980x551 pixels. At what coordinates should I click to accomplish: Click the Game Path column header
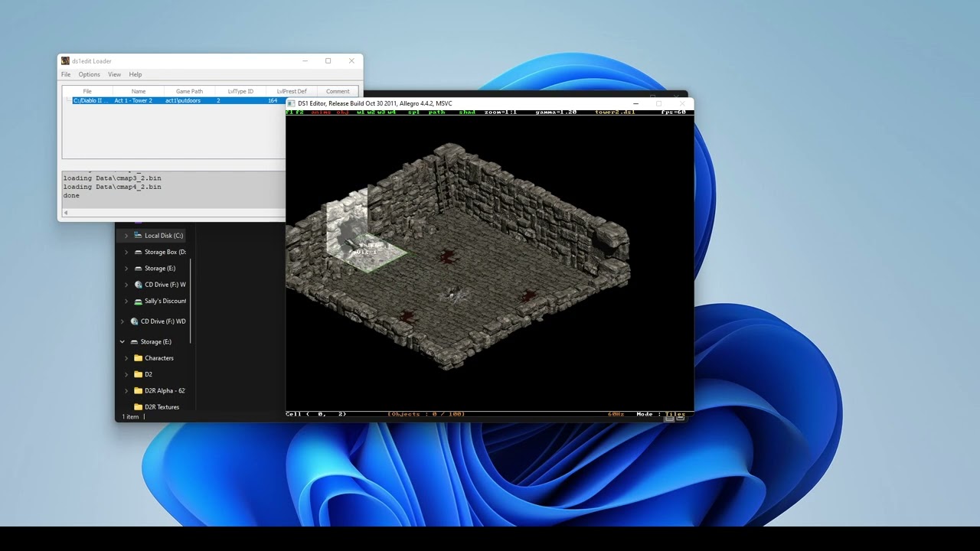coord(190,91)
